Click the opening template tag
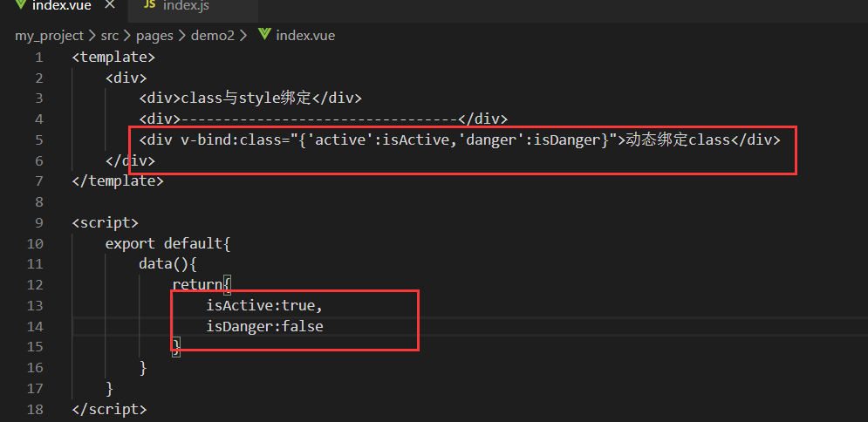 pos(113,58)
